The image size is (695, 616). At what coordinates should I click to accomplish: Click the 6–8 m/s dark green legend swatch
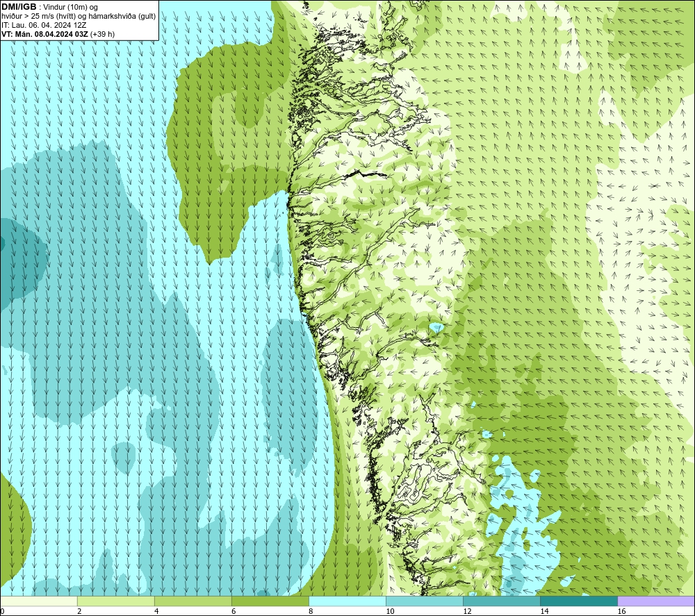point(270,601)
